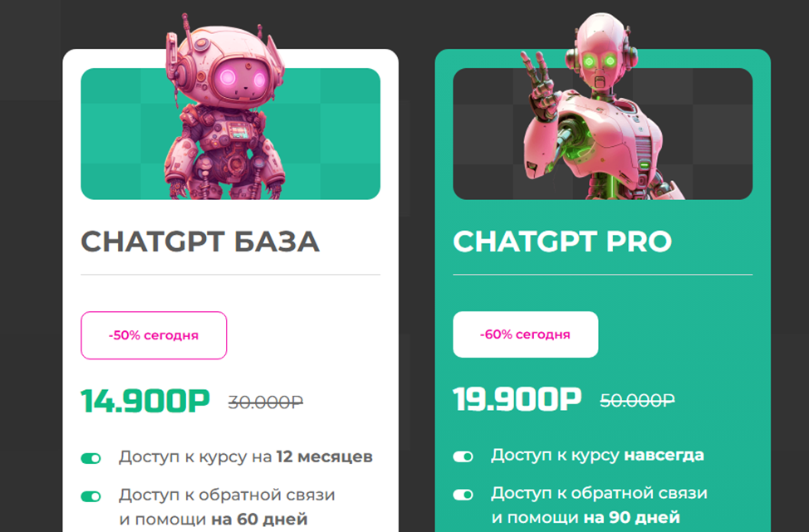Viewport: 809px width, 532px height.
Task: Select the CHATGPT PRO plan title
Action: [562, 241]
